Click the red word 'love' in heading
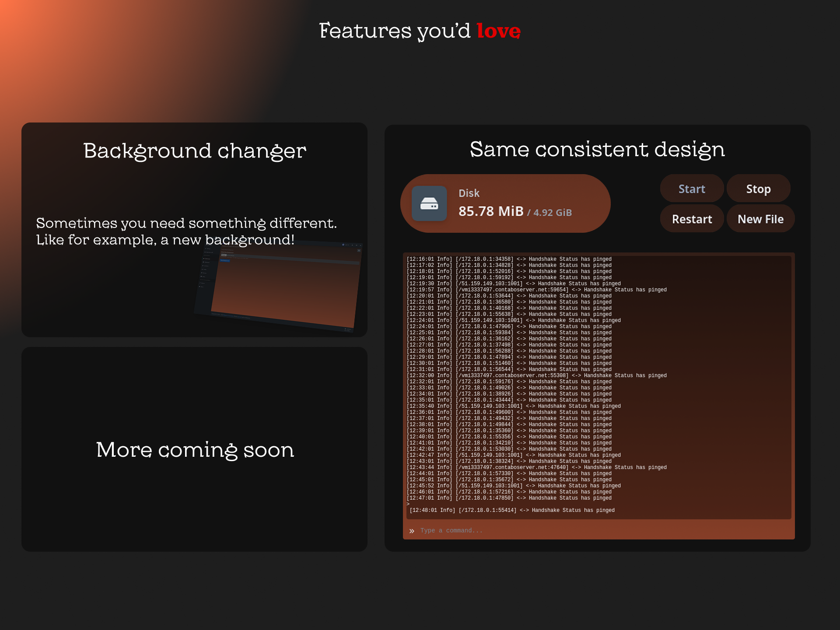 click(x=498, y=31)
